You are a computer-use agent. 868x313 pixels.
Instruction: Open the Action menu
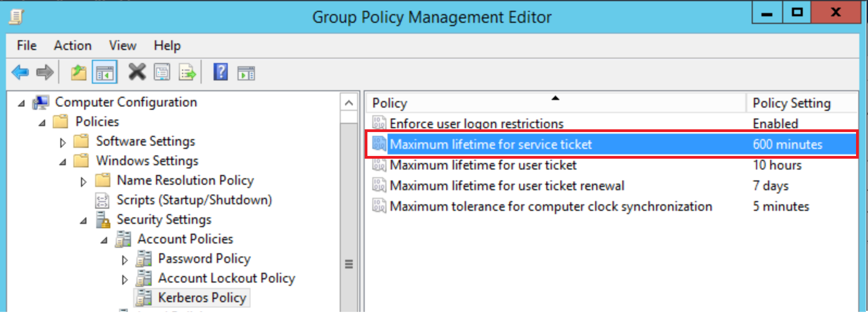(72, 46)
